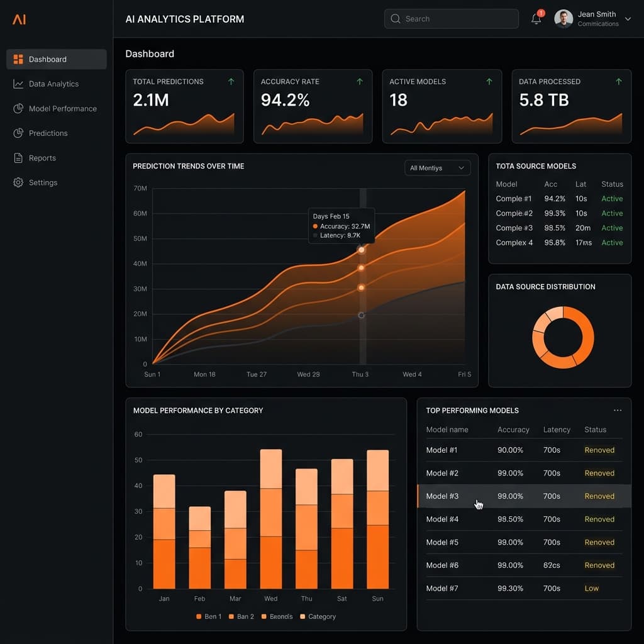Image resolution: width=644 pixels, height=644 pixels.
Task: Click Low status of Model #7
Action: (x=591, y=588)
